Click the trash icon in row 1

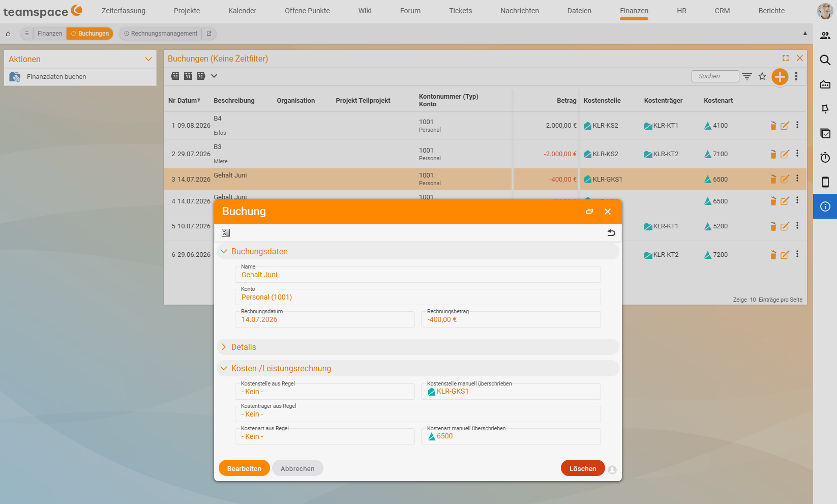(x=773, y=126)
